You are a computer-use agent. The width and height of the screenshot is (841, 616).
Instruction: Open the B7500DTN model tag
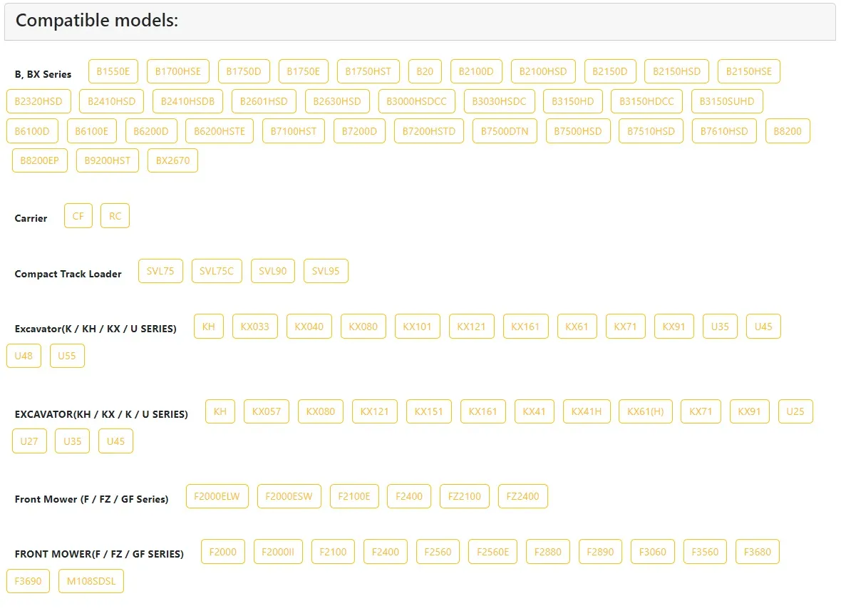pyautogui.click(x=505, y=131)
